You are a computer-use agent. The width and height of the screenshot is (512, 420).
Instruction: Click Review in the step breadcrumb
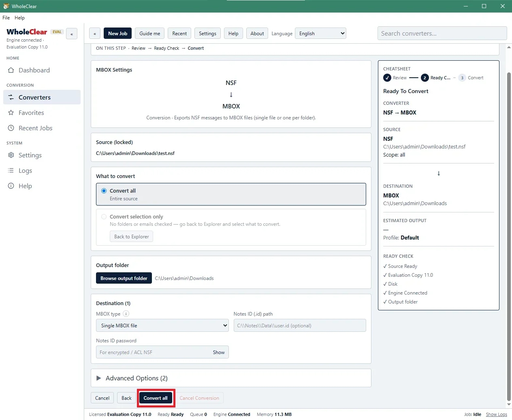[138, 48]
